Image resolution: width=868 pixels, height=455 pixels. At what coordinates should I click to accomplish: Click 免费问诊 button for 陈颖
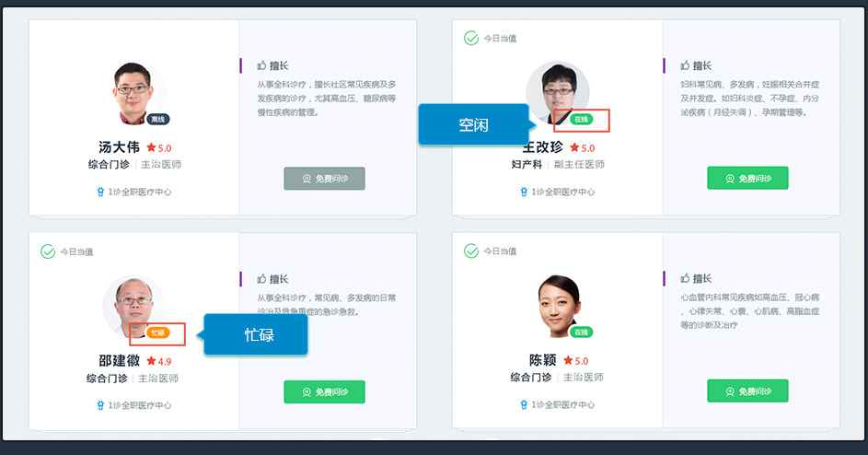747,391
